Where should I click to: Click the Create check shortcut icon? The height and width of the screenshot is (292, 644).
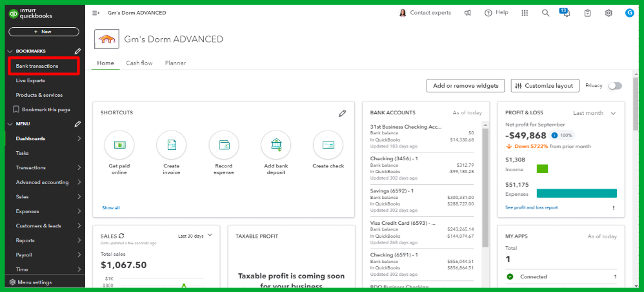tap(328, 145)
